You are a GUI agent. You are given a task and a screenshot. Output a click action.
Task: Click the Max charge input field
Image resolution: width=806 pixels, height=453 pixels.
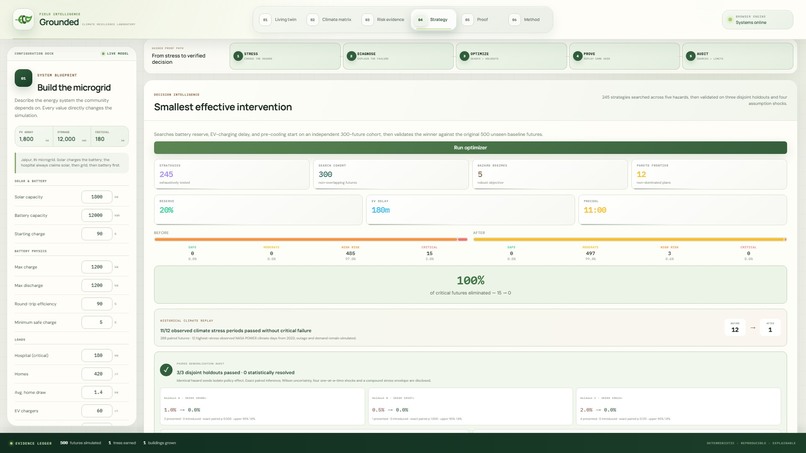point(97,267)
